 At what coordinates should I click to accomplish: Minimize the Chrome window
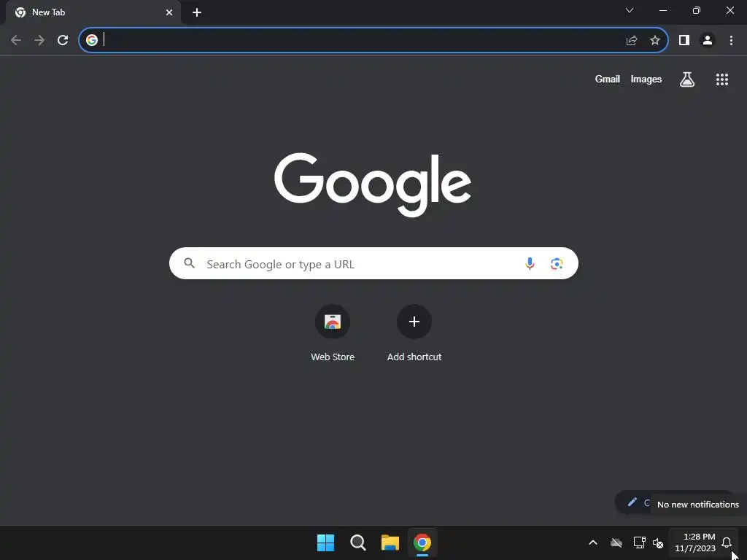[x=663, y=10]
